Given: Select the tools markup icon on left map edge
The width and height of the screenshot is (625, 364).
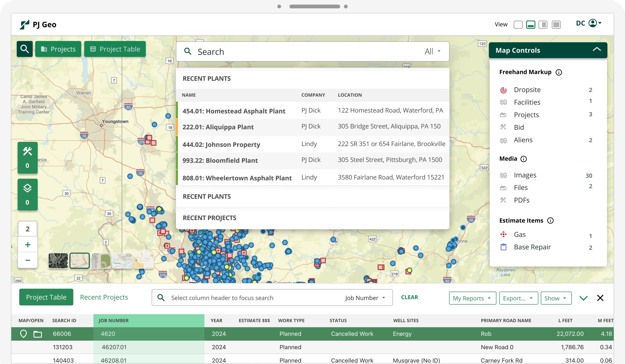Looking at the screenshot, I should click(x=27, y=152).
